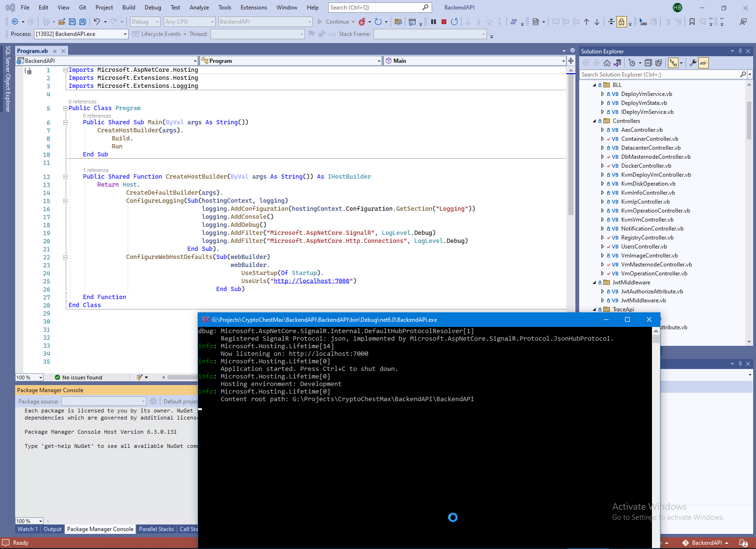756x549 pixels.
Task: Pause execution with Break All icon
Action: point(434,22)
